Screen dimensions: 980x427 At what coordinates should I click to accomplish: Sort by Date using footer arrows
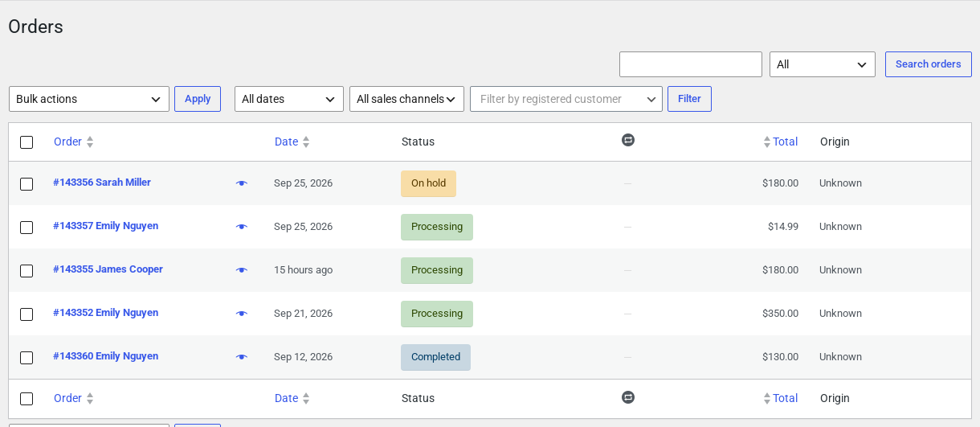306,398
